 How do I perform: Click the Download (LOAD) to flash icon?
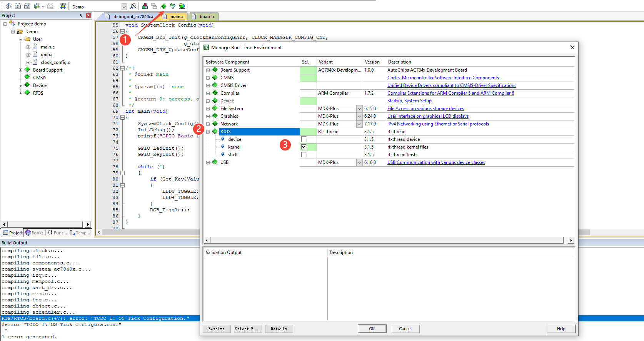(x=63, y=6)
